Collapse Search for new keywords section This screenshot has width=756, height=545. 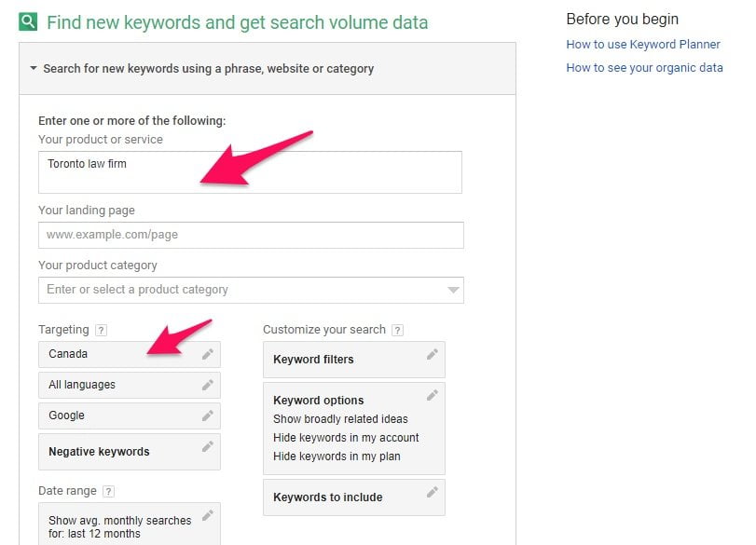pos(34,68)
